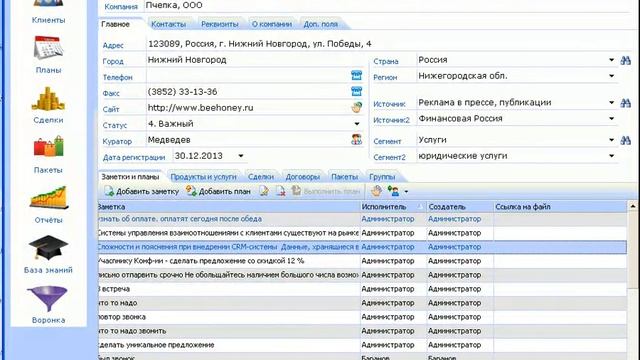Click the edit note pencil icon
The height and width of the screenshot is (360, 640).
pyautogui.click(x=264, y=191)
